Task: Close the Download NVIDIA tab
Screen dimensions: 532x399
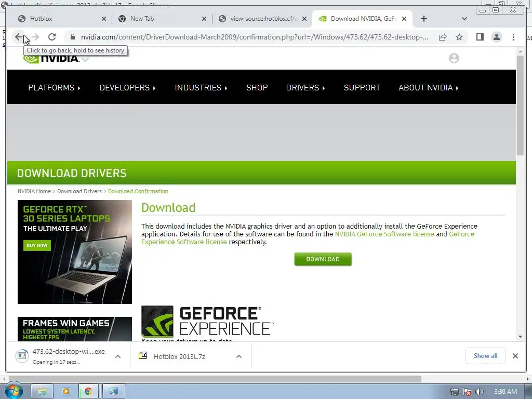Action: [404, 19]
